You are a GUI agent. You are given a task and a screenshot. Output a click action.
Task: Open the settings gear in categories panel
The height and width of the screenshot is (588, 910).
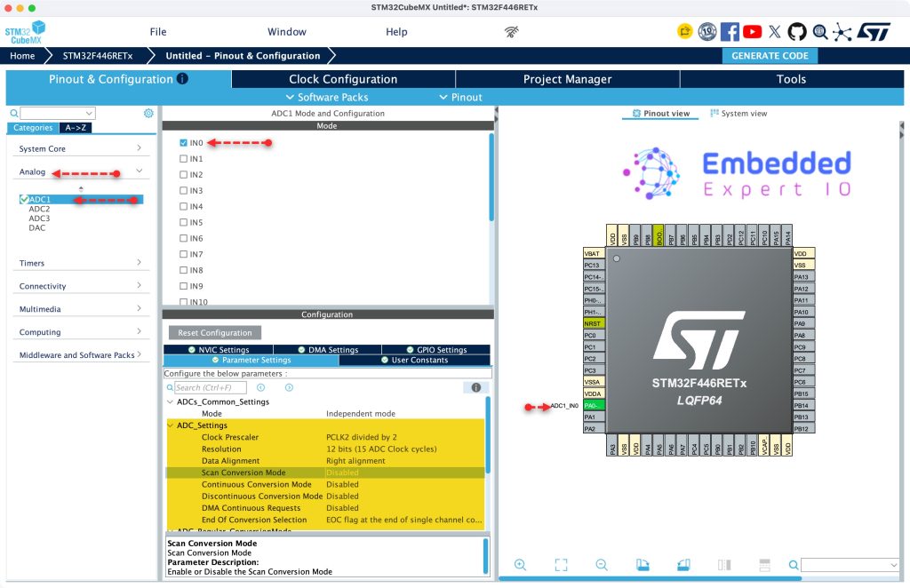click(x=148, y=113)
